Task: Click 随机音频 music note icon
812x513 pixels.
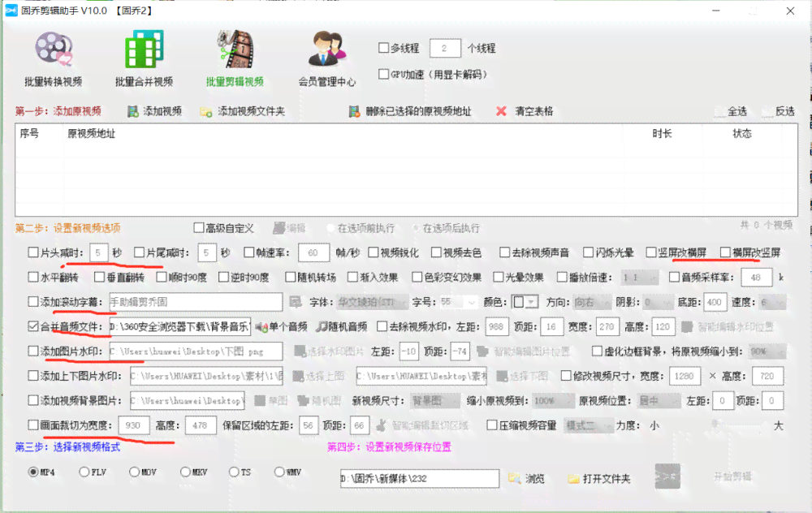Action: (322, 326)
